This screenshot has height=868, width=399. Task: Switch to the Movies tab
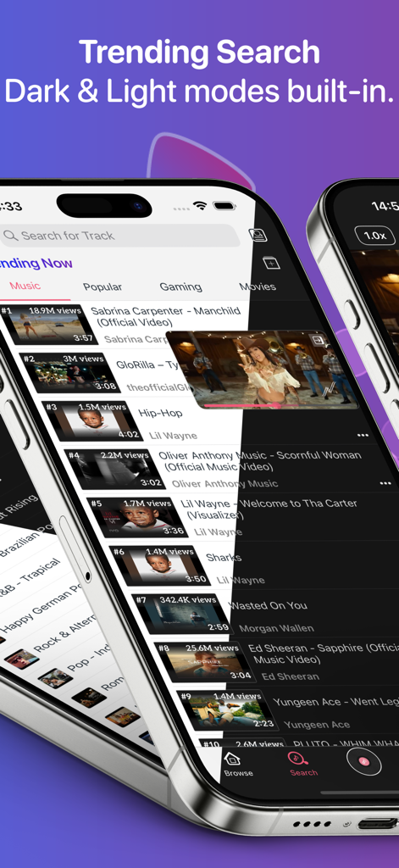click(258, 287)
